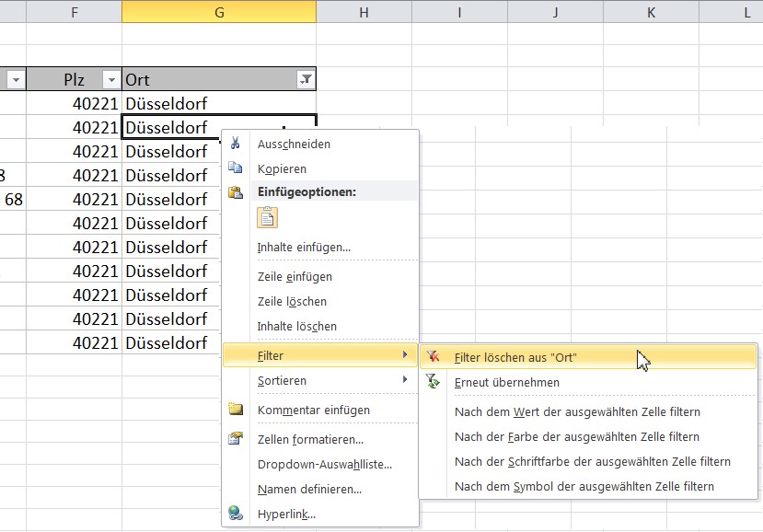
Task: Click the Plz header cell text
Action: click(74, 79)
